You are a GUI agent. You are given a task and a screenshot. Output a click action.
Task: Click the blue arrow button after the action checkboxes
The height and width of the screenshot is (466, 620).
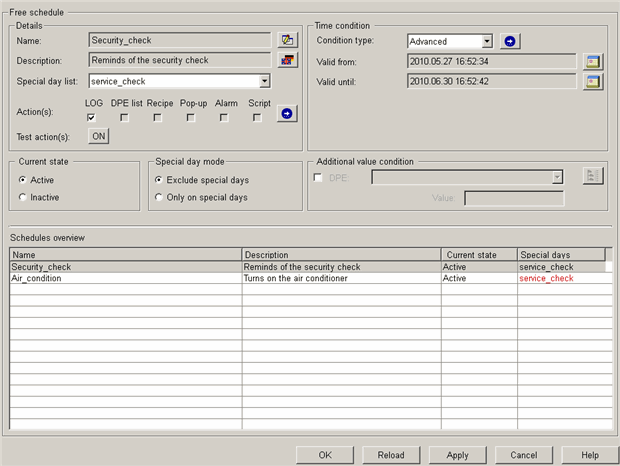click(288, 115)
